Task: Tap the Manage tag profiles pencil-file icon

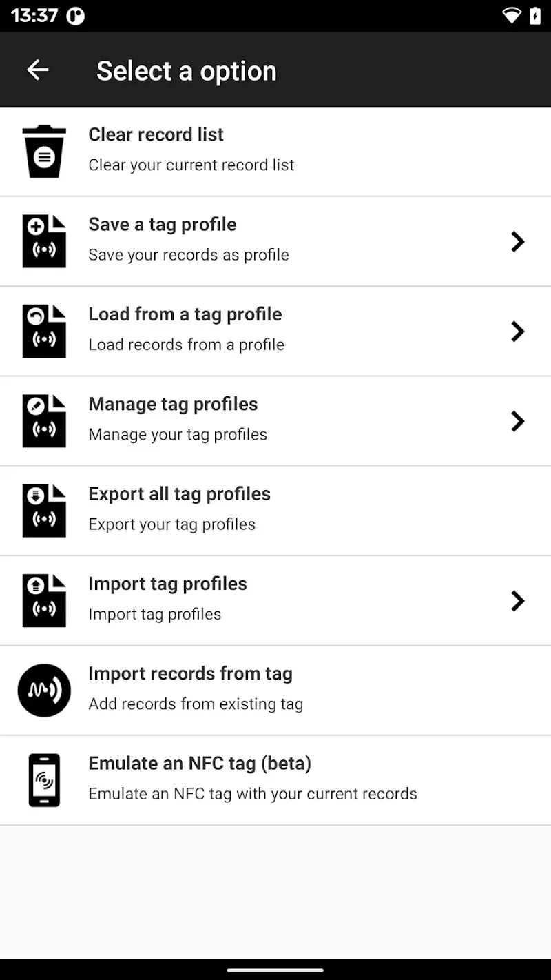Action: coord(44,421)
